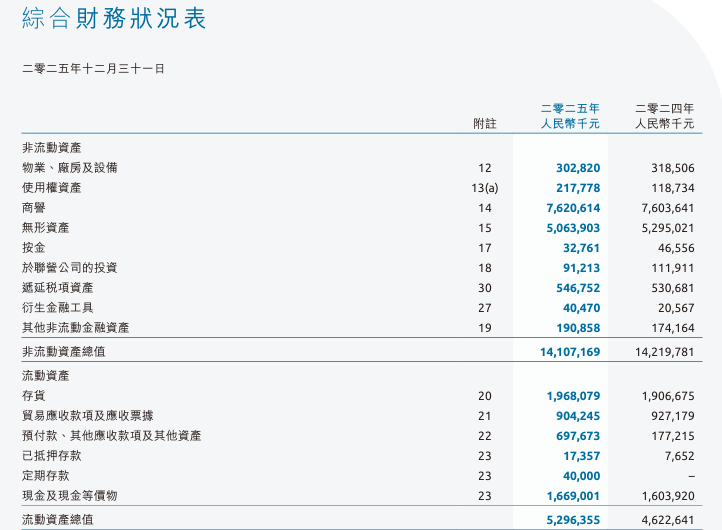Select the total 5,296,355

[x=573, y=520]
